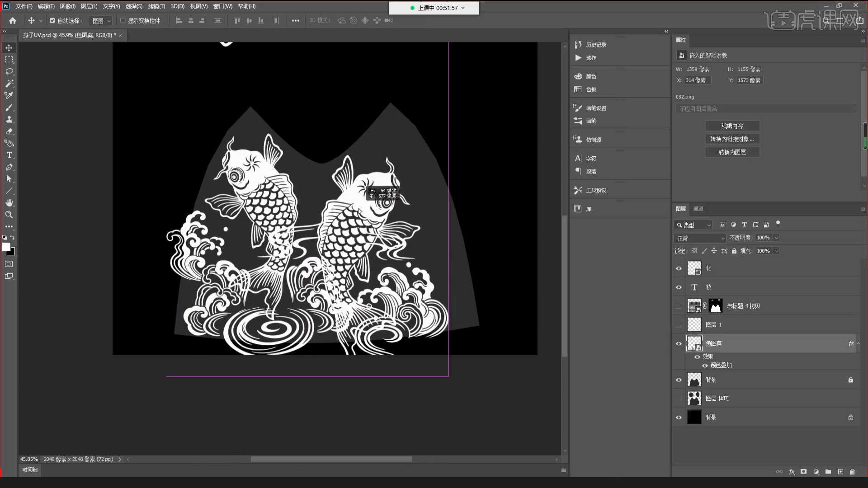Viewport: 868px width, 488px height.
Task: Show the 未标题 4 拷贝 layer
Action: pos(679,306)
